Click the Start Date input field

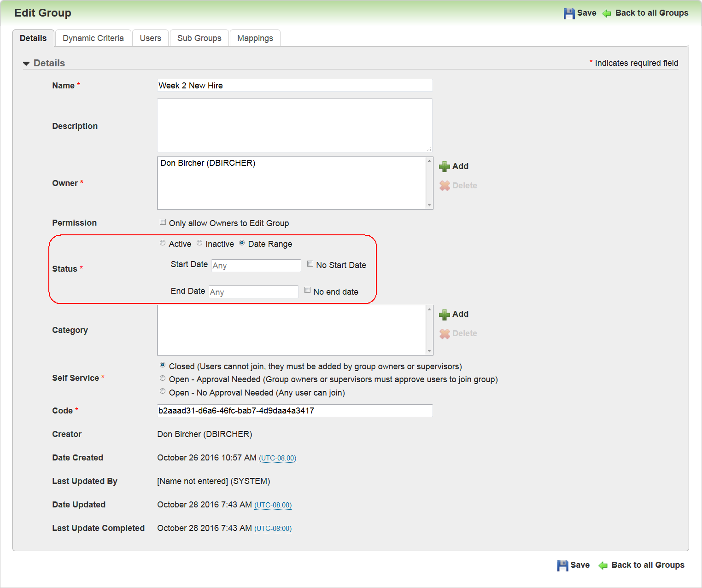pos(256,266)
